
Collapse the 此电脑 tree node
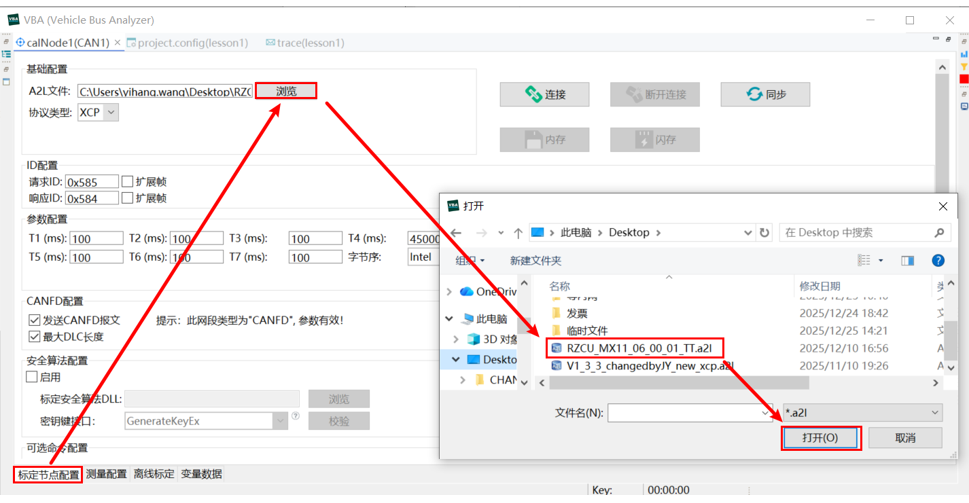[x=449, y=319]
